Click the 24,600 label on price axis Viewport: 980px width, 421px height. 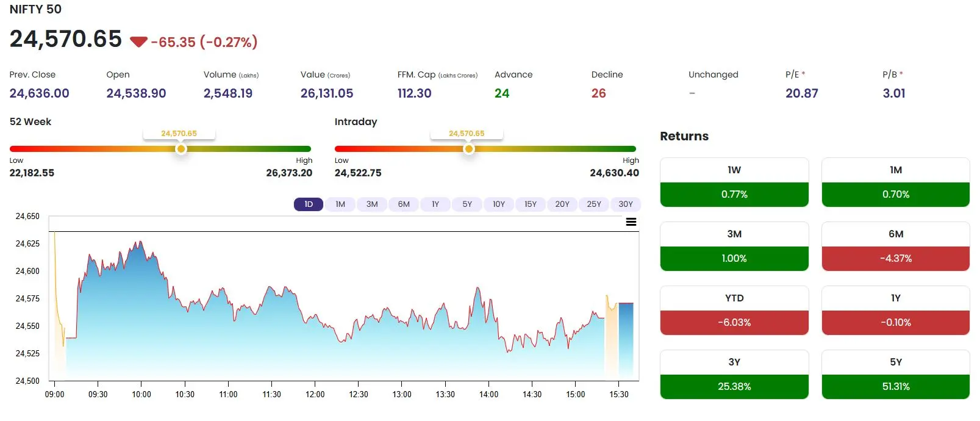point(27,271)
